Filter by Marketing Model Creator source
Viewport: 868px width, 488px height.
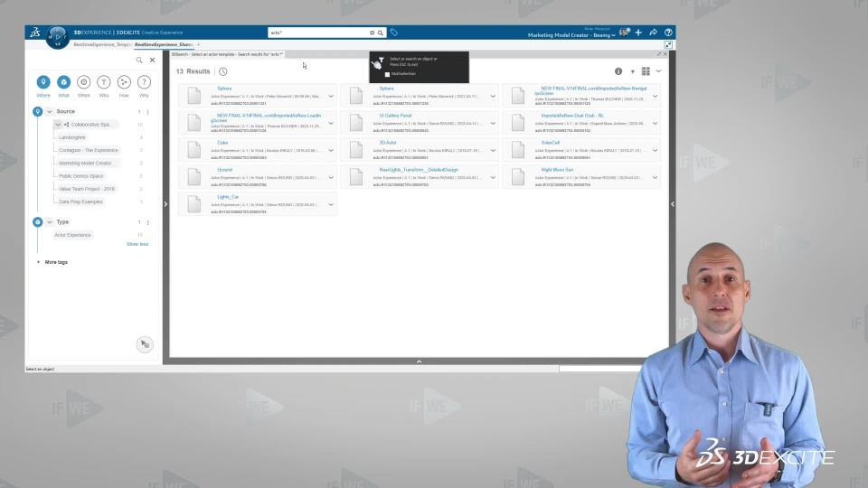86,164
